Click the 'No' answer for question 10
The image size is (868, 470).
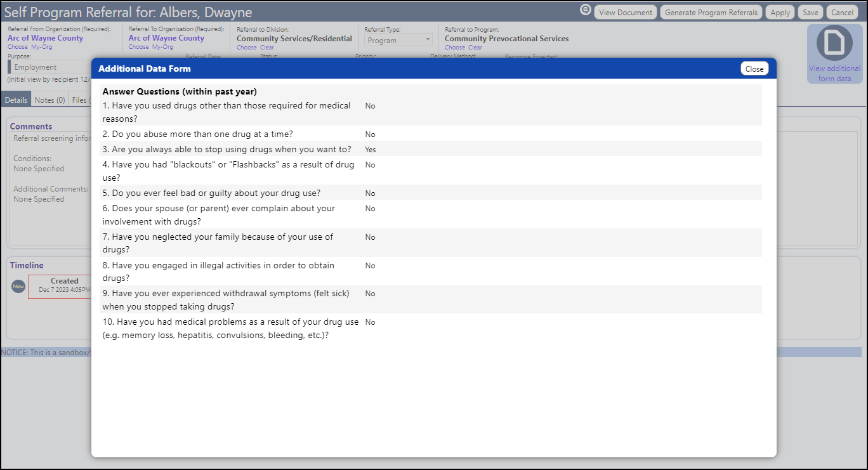pyautogui.click(x=370, y=322)
